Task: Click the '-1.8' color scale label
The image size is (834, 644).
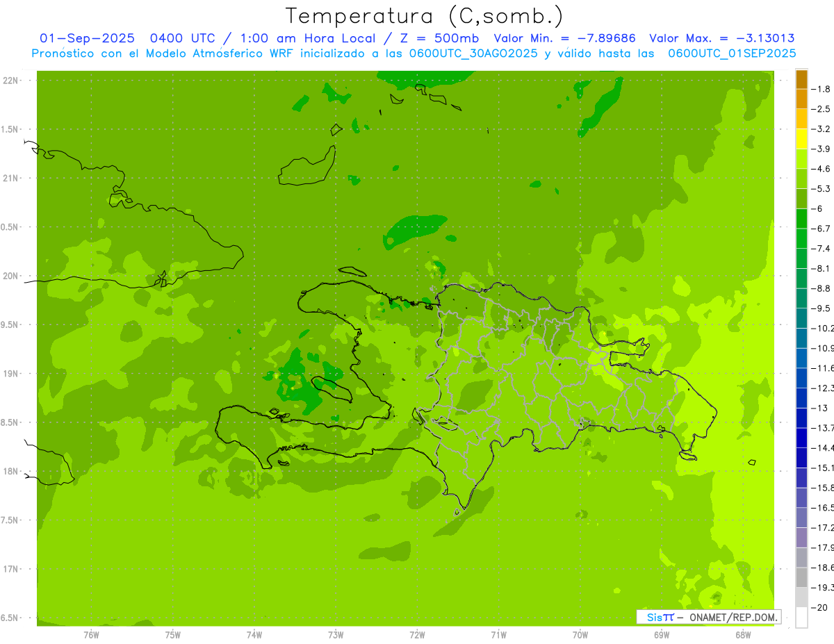Action: [x=822, y=89]
